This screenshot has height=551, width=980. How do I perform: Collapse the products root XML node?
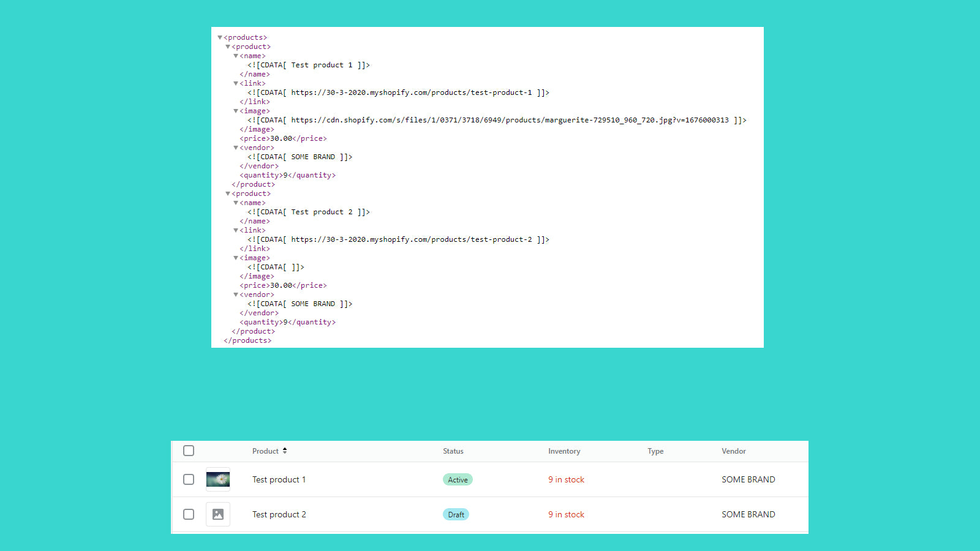click(x=220, y=37)
